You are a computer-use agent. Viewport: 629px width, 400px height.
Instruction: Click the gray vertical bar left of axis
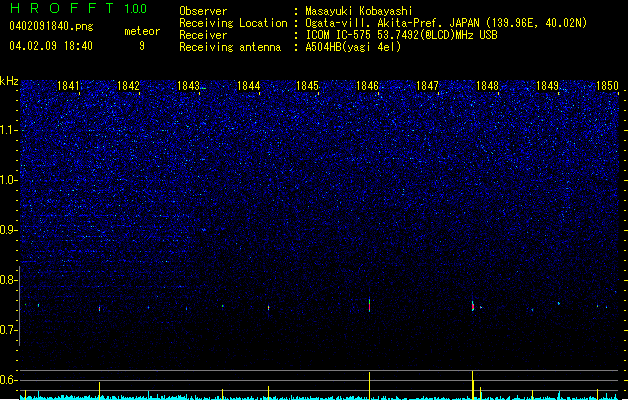pyautogui.click(x=20, y=306)
